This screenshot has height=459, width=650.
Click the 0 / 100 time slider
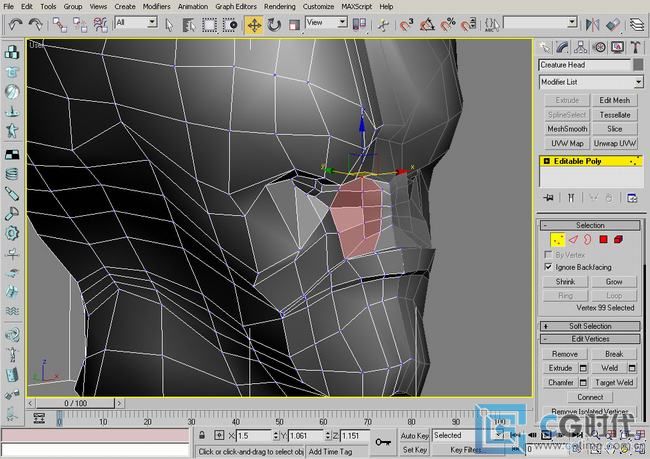tap(75, 403)
